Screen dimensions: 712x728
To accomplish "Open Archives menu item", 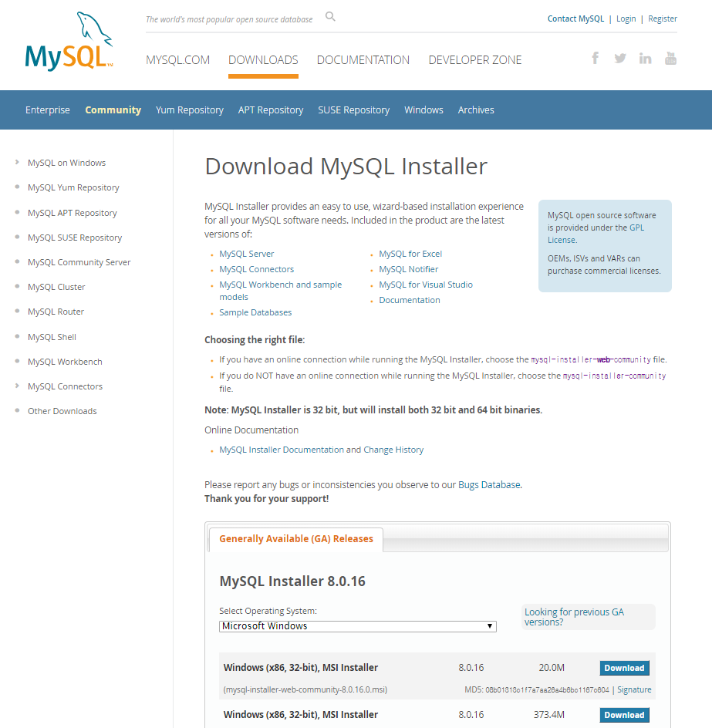I will click(476, 110).
